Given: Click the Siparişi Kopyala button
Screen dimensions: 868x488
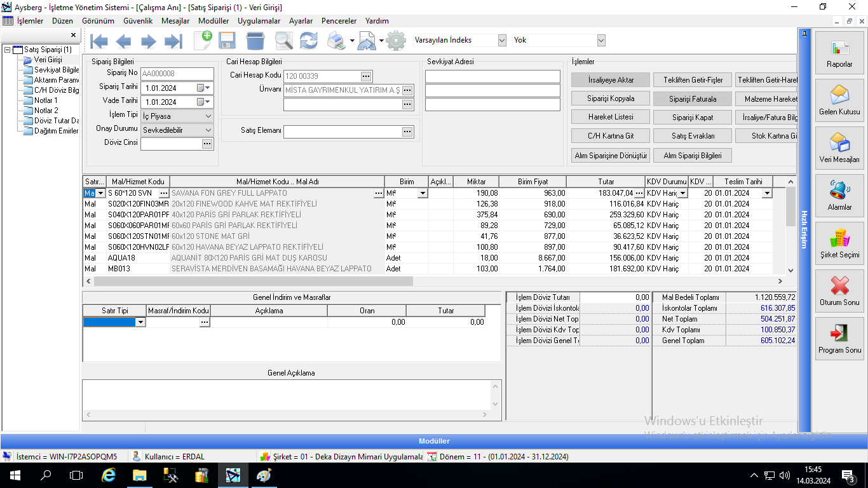Looking at the screenshot, I should (610, 99).
